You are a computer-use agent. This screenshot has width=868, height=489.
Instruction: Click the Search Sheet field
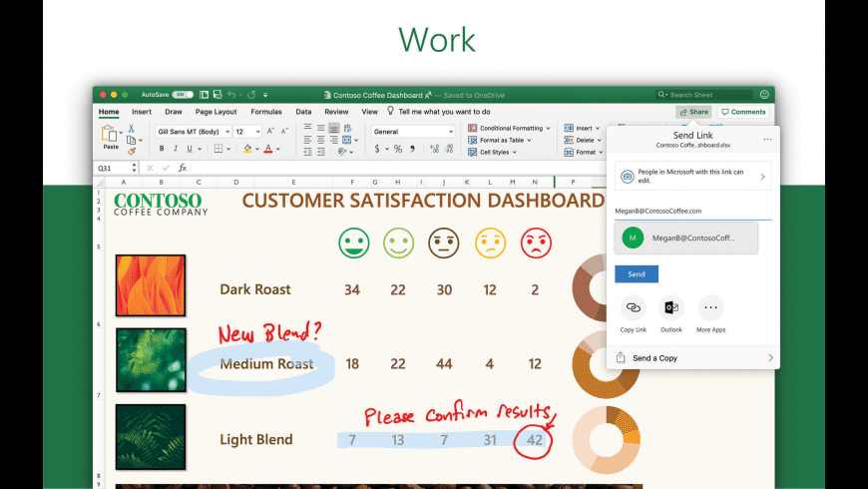coord(704,95)
